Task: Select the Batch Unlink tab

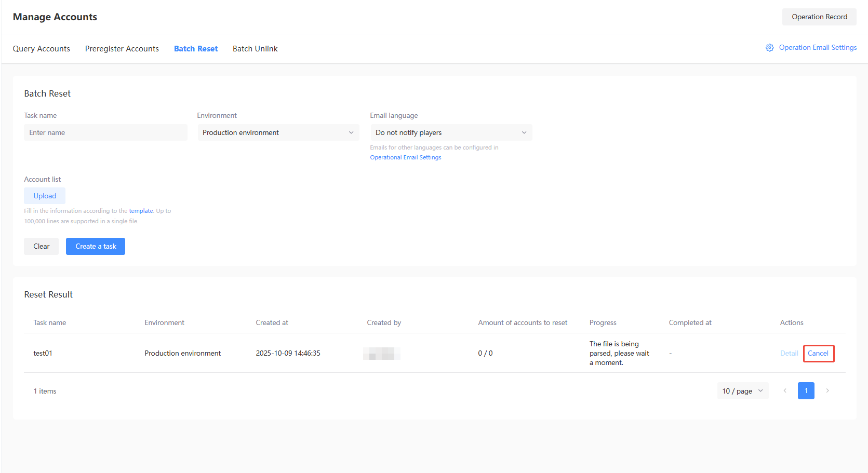Action: (x=255, y=49)
